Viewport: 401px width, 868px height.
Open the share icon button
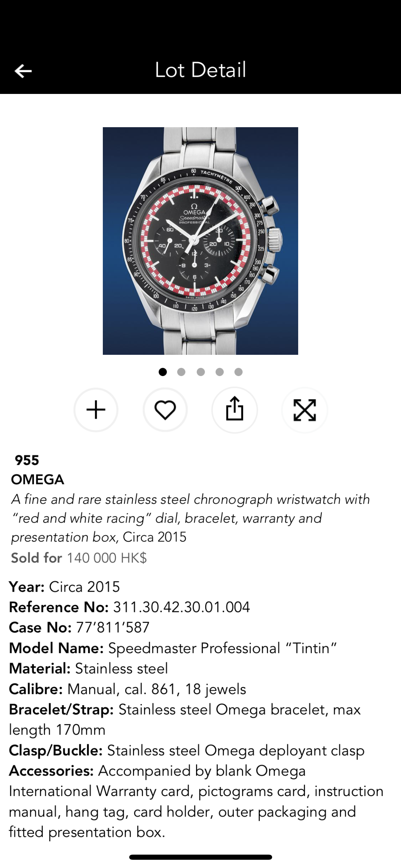[235, 409]
